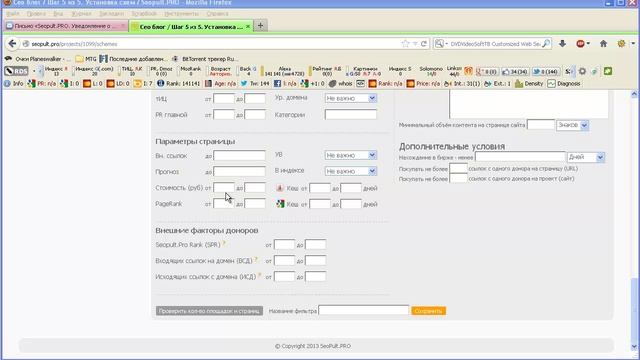Open the Закладки menu
The image size is (640, 360).
point(111,14)
